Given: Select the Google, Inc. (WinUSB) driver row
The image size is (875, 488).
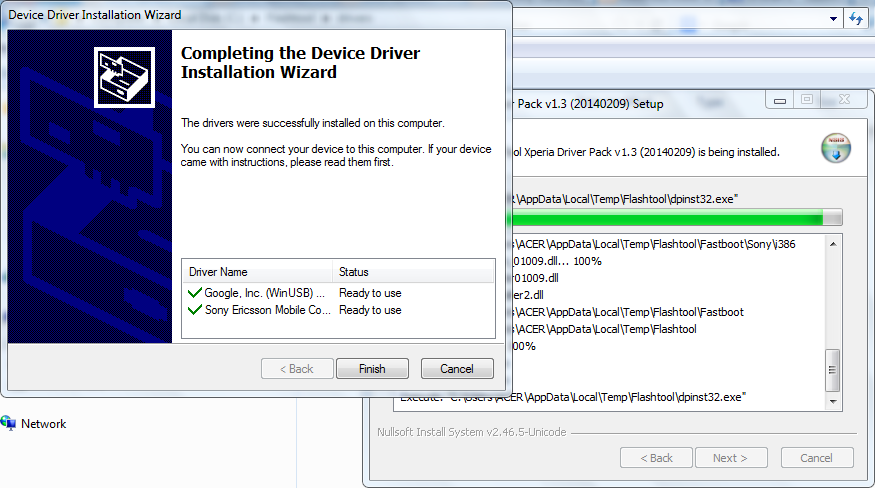Looking at the screenshot, I should click(338, 293).
